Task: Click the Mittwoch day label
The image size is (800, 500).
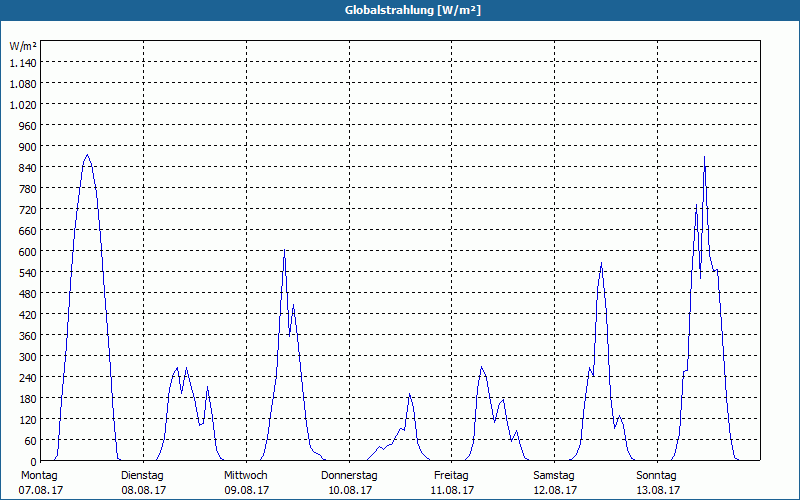Action: click(x=245, y=476)
